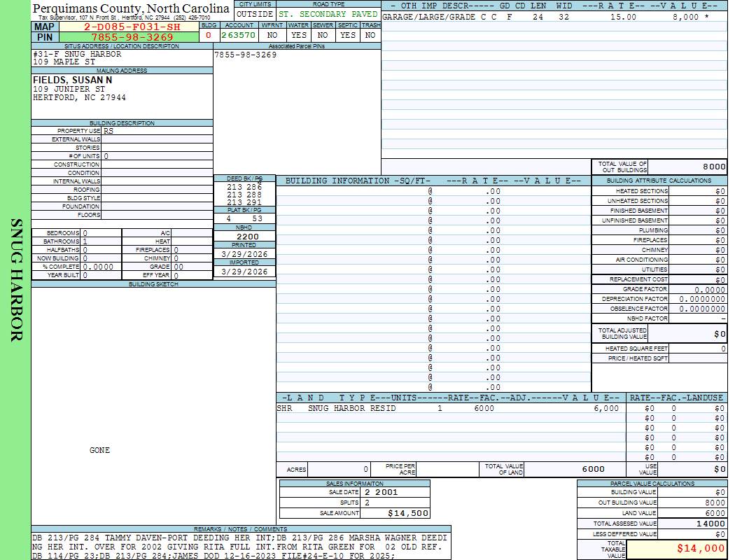
Task: Click the SEWER value NO
Action: coord(323,35)
